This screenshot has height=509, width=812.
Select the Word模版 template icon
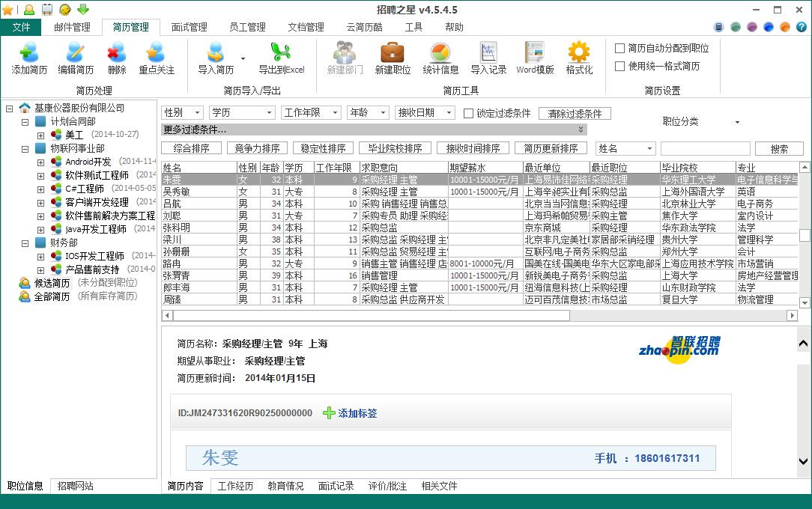pyautogui.click(x=535, y=53)
